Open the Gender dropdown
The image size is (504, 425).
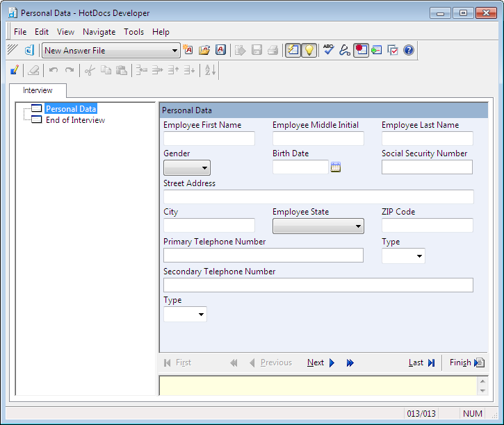click(187, 167)
